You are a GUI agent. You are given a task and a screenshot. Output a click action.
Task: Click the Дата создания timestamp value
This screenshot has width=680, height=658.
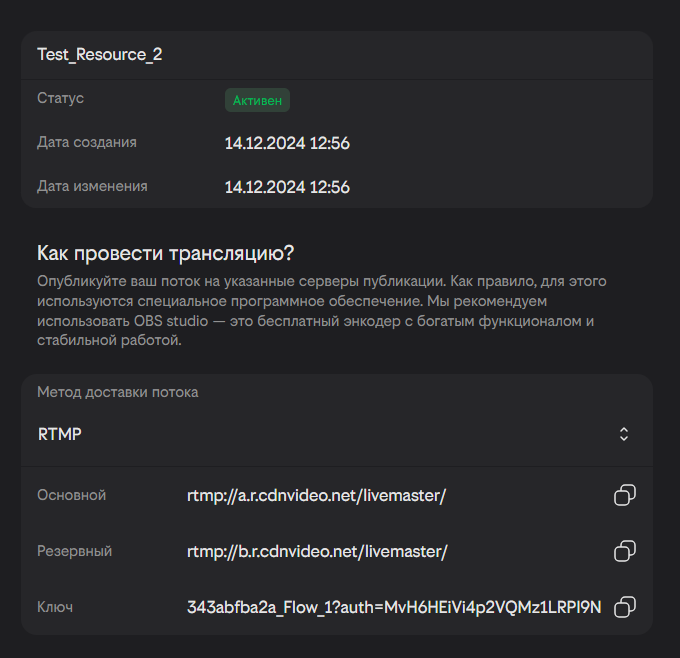coord(287,143)
